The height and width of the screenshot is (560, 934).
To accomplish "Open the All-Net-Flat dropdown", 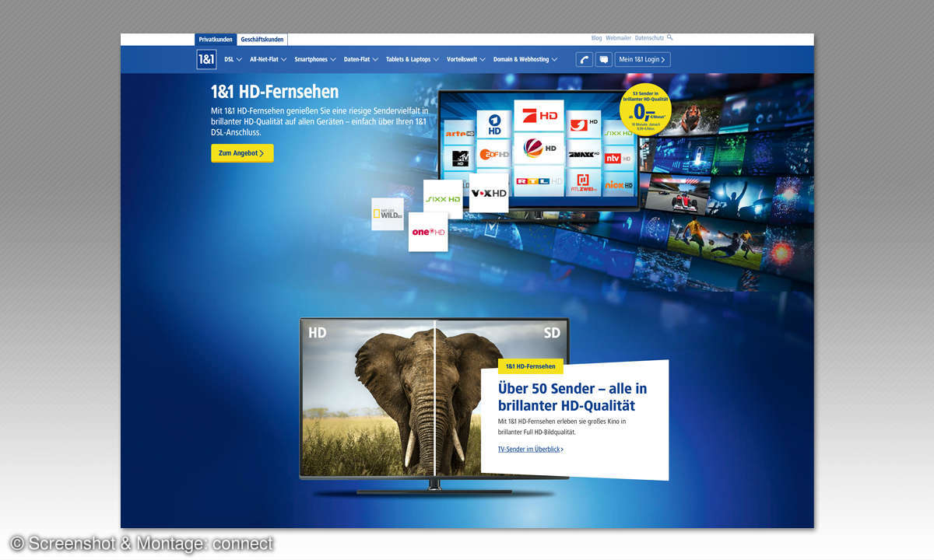I will point(268,59).
